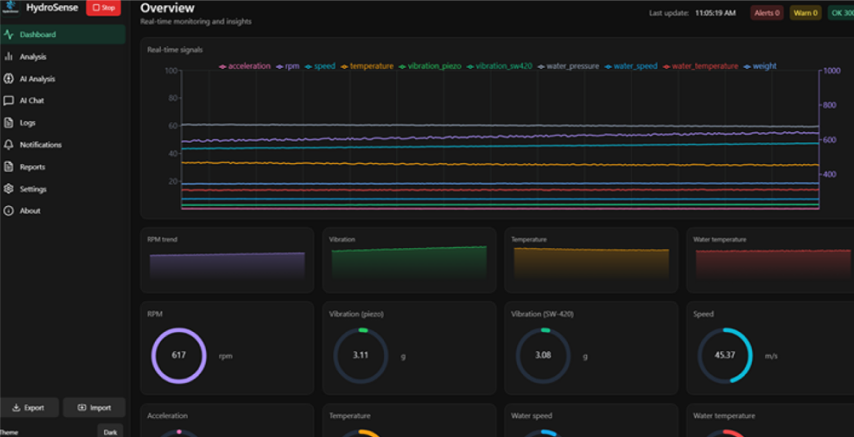Toggle water_temperature series visibility
This screenshot has height=437, width=854.
700,66
